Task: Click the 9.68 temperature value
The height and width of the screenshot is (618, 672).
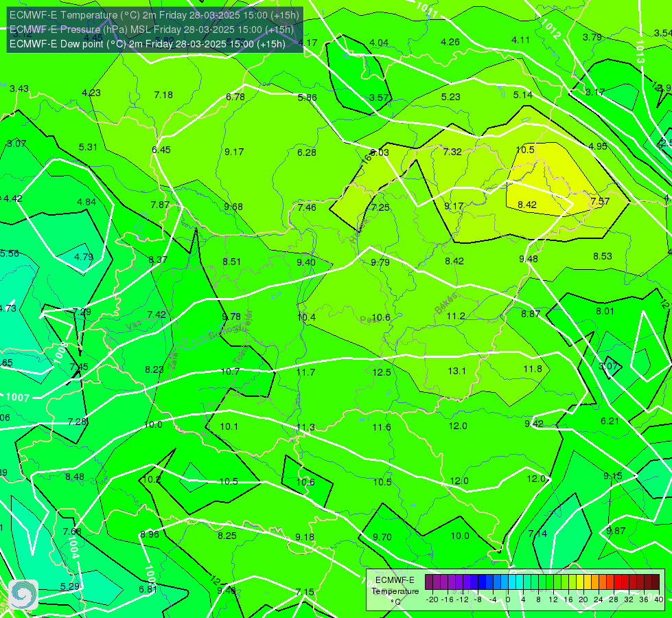Action: (233, 207)
